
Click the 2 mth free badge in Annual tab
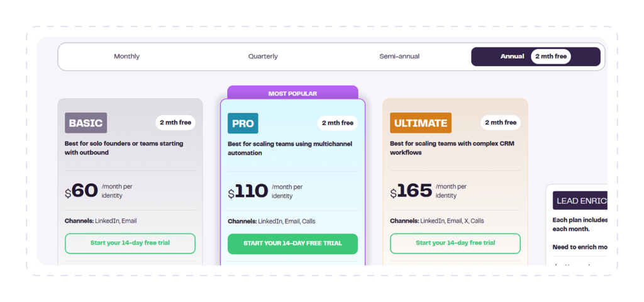551,56
